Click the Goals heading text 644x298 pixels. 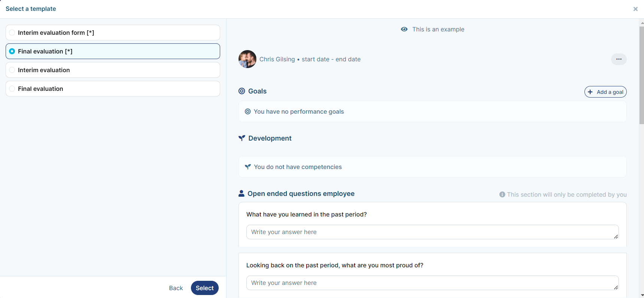(x=258, y=91)
